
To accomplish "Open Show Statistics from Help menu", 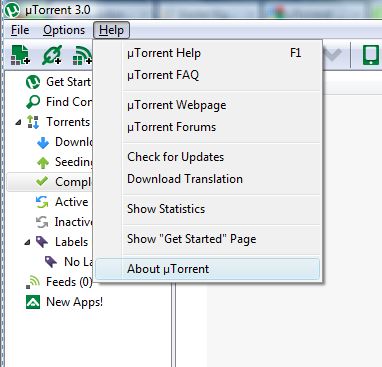I will (207, 209).
